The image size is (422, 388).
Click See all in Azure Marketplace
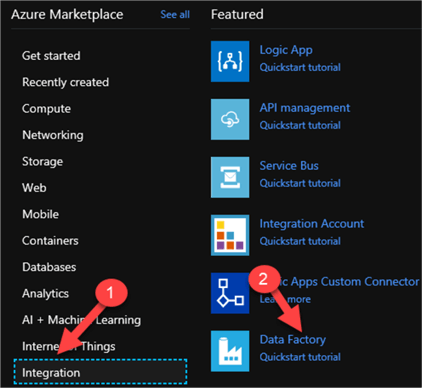175,15
